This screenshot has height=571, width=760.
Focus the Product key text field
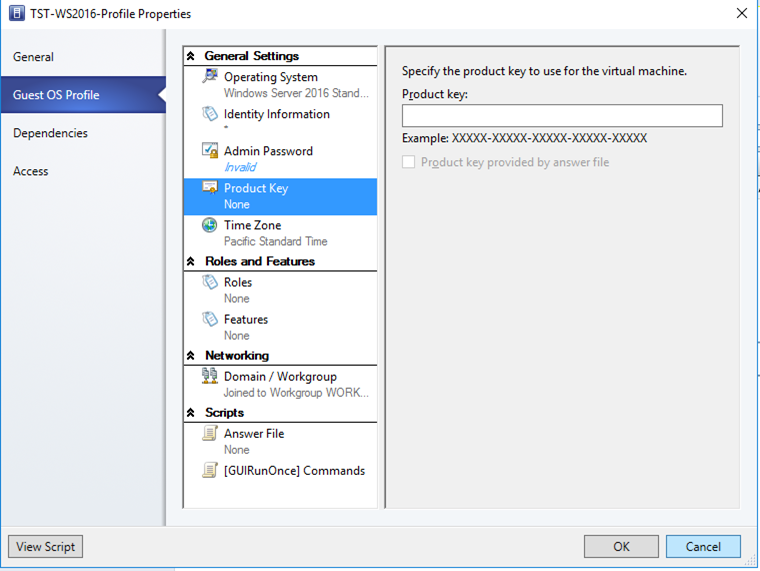click(x=562, y=116)
